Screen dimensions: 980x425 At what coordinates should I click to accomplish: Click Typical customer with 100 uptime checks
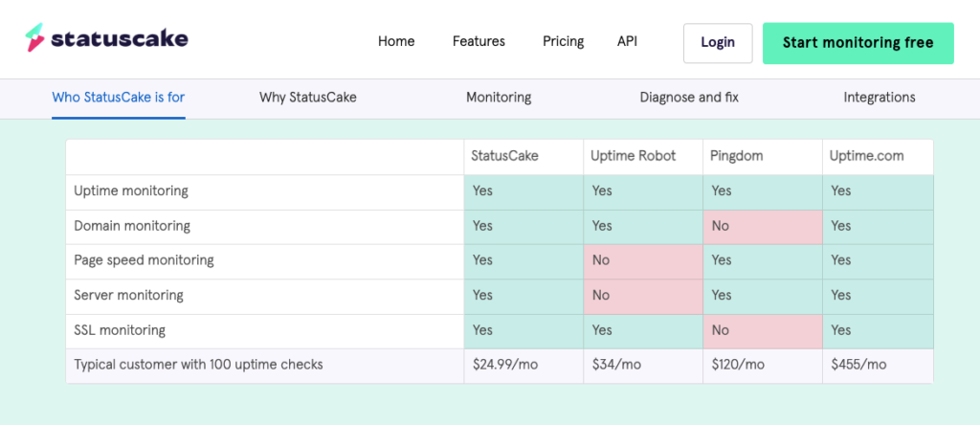point(199,365)
